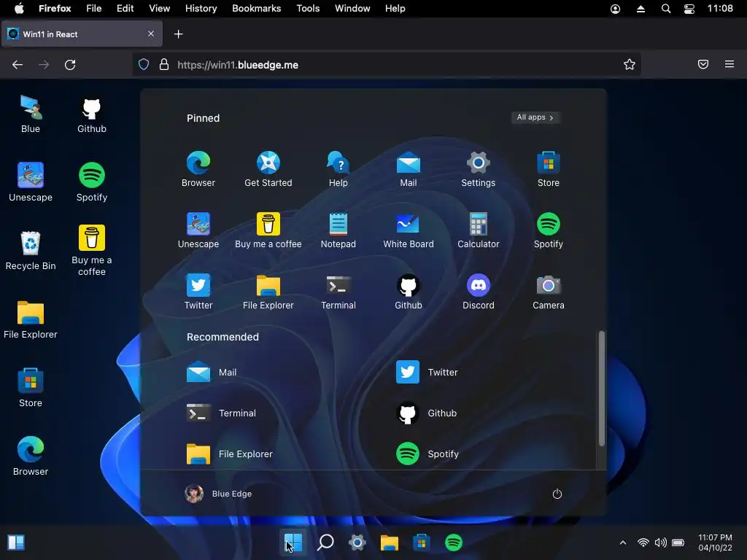Launch the Camera app

pyautogui.click(x=549, y=292)
